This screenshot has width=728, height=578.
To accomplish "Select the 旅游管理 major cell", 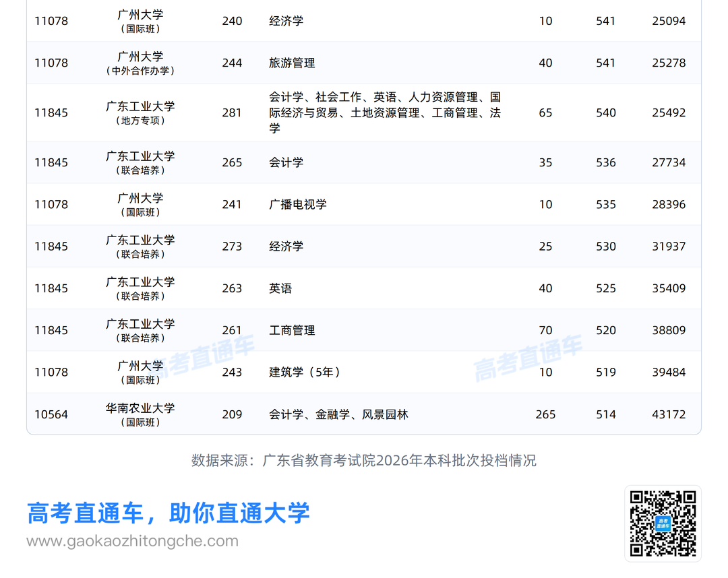I will point(292,63).
